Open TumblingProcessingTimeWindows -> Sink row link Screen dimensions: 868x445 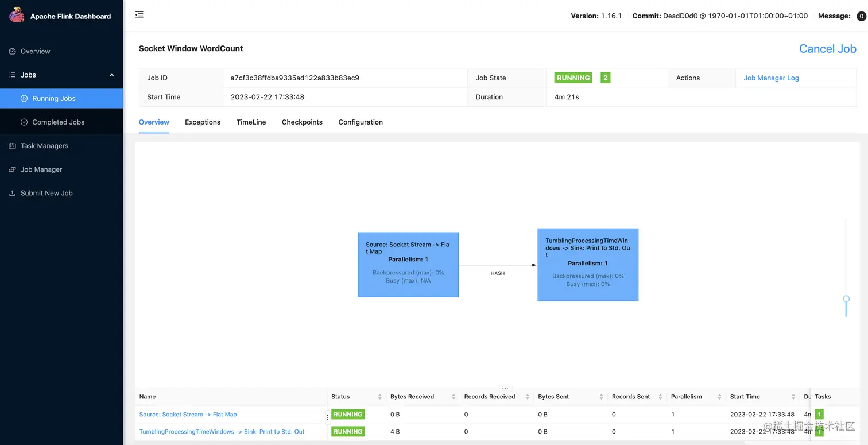click(x=222, y=432)
